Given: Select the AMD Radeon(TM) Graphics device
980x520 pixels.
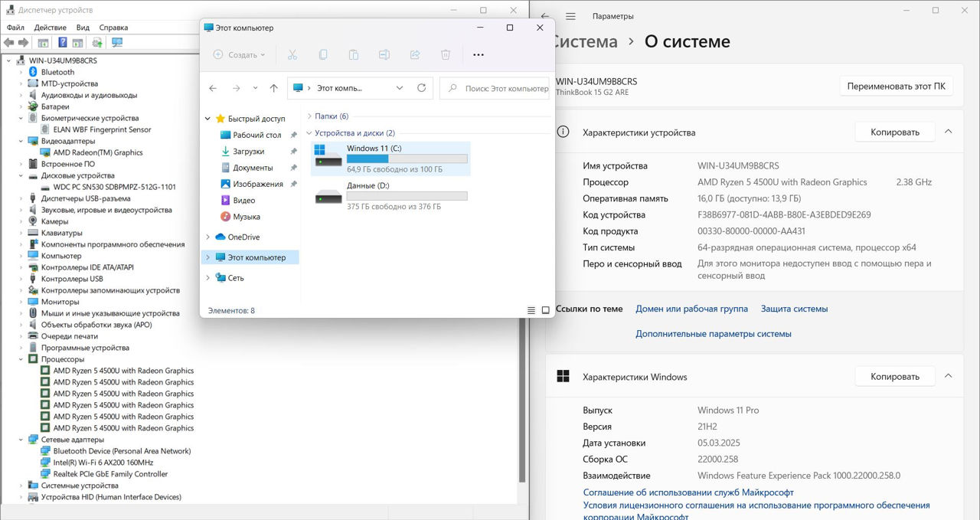Looking at the screenshot, I should tap(97, 152).
